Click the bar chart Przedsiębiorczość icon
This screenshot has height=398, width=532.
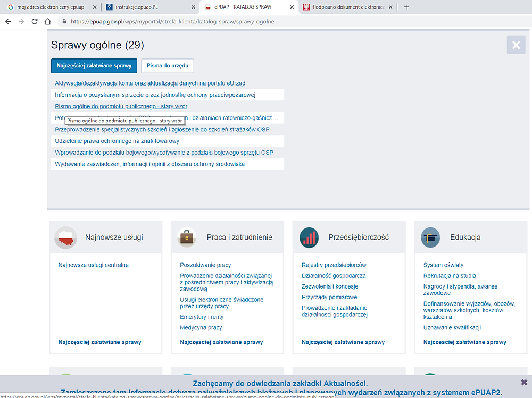pyautogui.click(x=309, y=238)
